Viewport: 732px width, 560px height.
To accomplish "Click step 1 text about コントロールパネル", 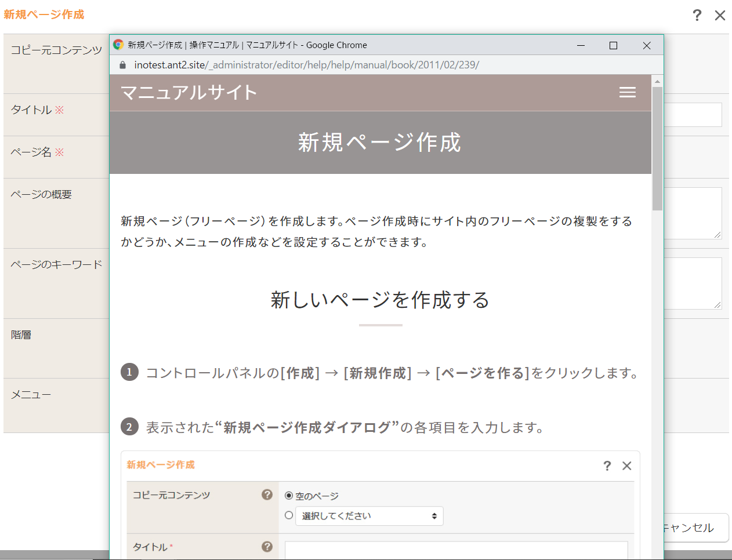I will (x=393, y=373).
